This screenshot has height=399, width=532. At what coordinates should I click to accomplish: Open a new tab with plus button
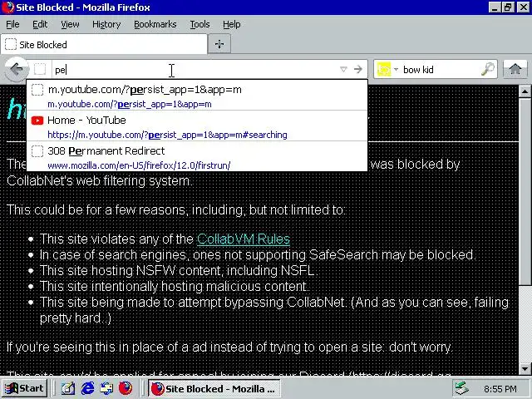pyautogui.click(x=219, y=44)
